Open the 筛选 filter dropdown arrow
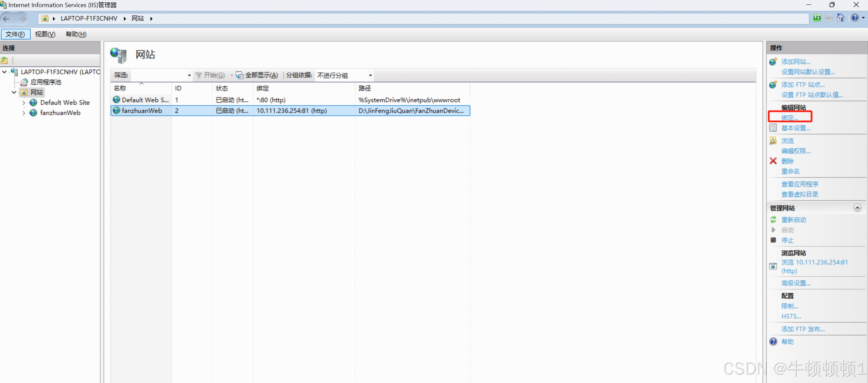This screenshot has height=383, width=868. click(x=189, y=76)
